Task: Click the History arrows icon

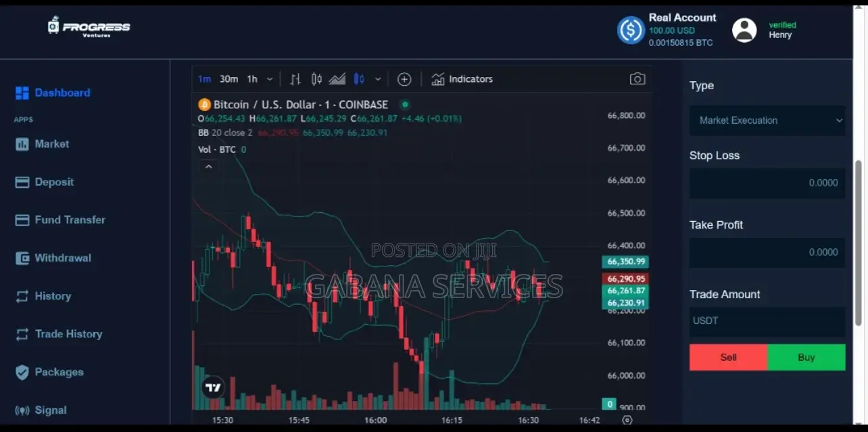Action: coord(22,296)
